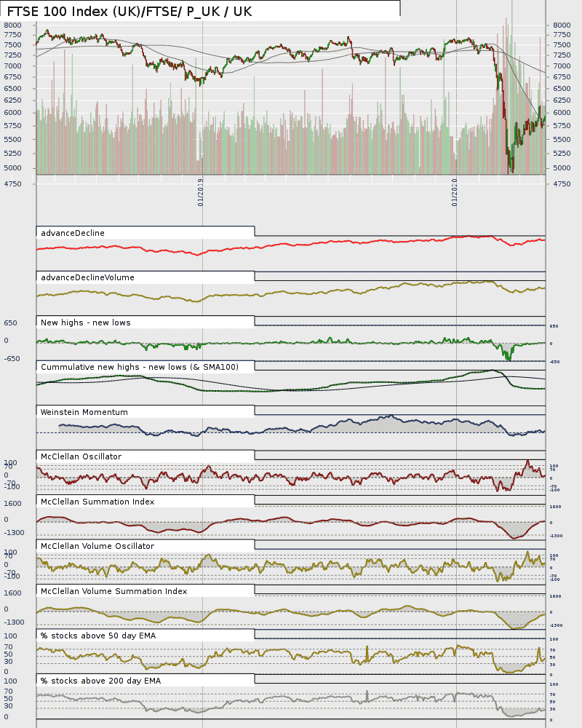Click the '% stocks above 200 day EMA' label

click(x=100, y=681)
